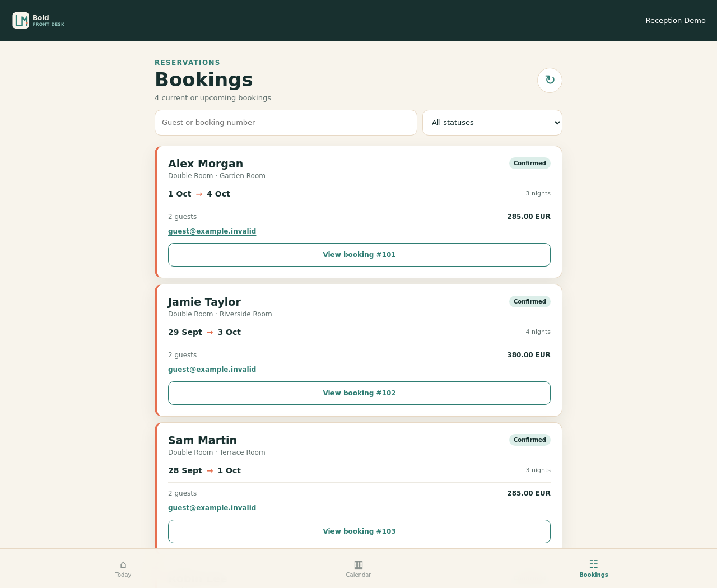Click the Bold Front Desk logo
This screenshot has width=717, height=588.
coord(39,21)
